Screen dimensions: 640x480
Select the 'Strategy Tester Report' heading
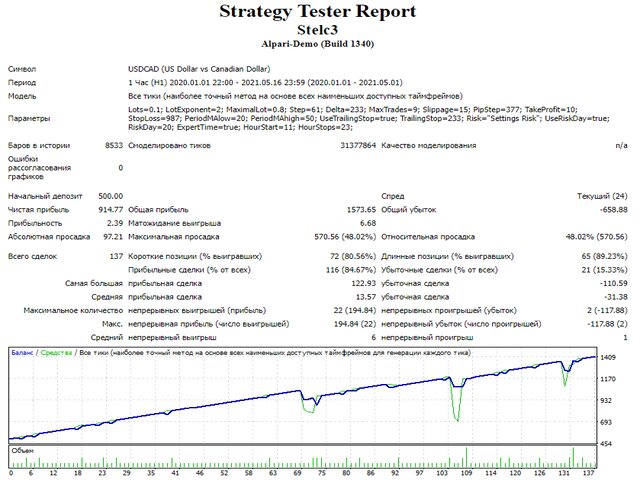(x=318, y=11)
